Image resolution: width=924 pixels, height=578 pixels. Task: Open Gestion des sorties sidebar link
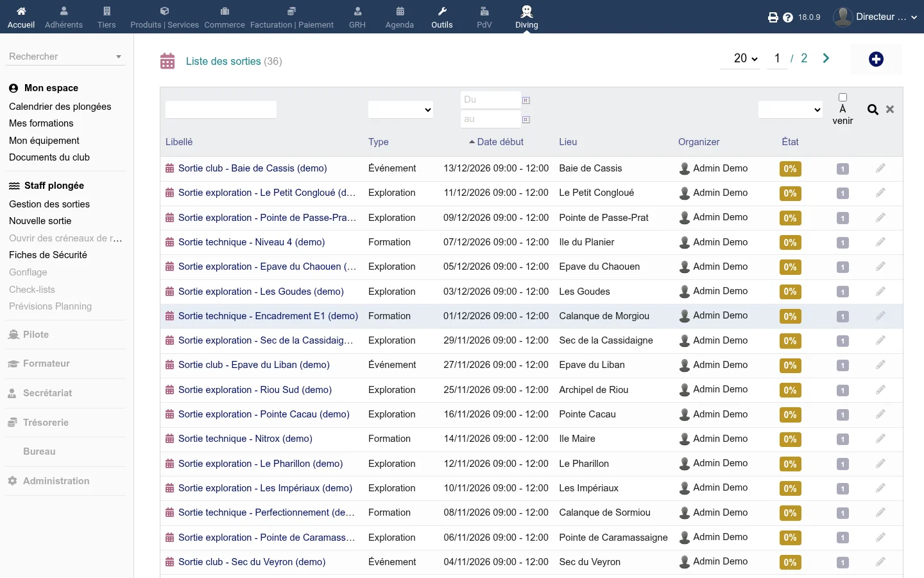[x=49, y=204]
